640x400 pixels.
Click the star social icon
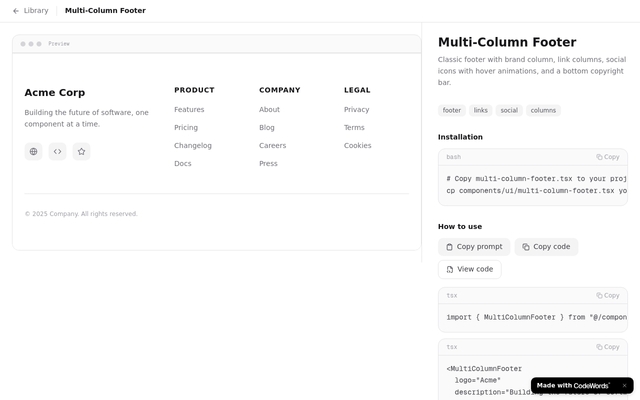(82, 151)
